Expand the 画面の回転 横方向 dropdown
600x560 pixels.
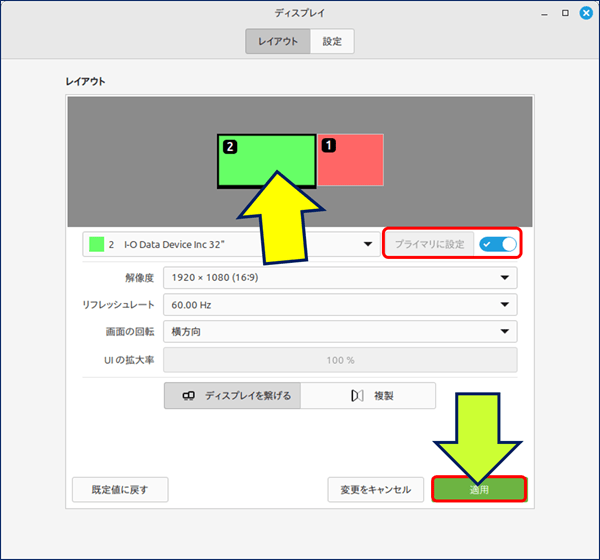tap(340, 331)
